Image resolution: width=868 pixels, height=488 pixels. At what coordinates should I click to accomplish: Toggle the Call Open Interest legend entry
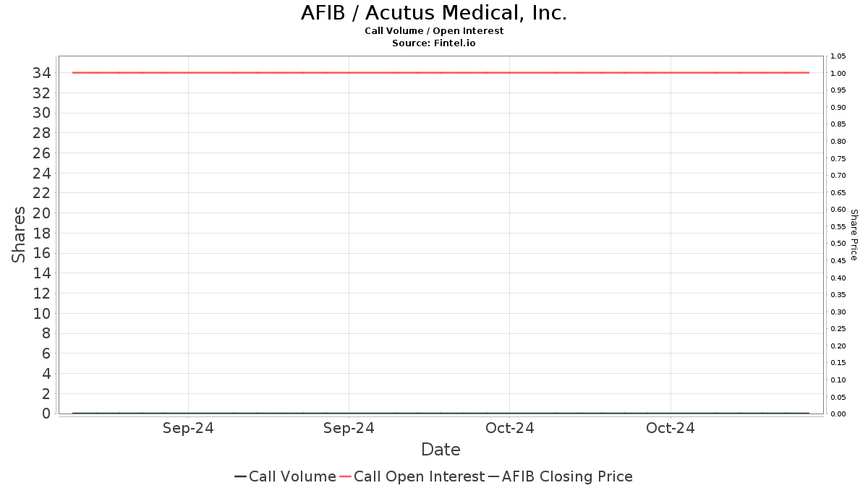(x=412, y=476)
